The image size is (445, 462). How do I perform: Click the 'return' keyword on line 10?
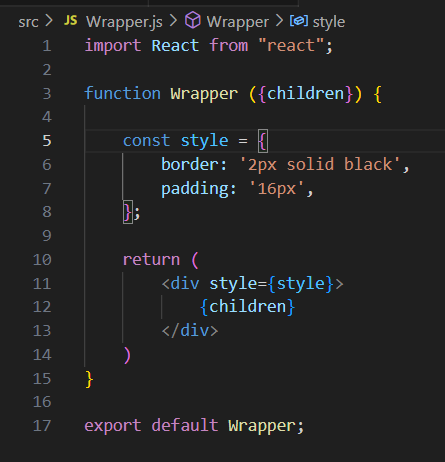151,260
